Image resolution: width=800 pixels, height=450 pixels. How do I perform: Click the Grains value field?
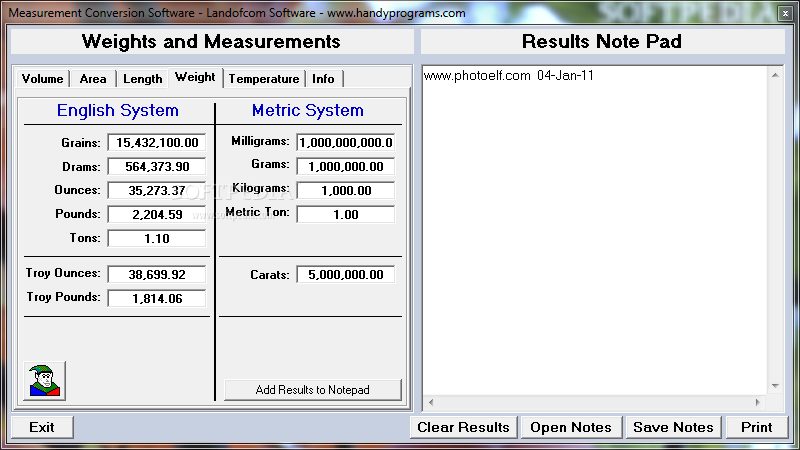pos(157,142)
